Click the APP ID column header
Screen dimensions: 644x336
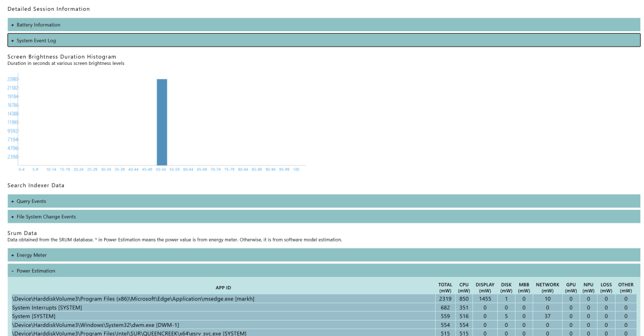tap(223, 288)
